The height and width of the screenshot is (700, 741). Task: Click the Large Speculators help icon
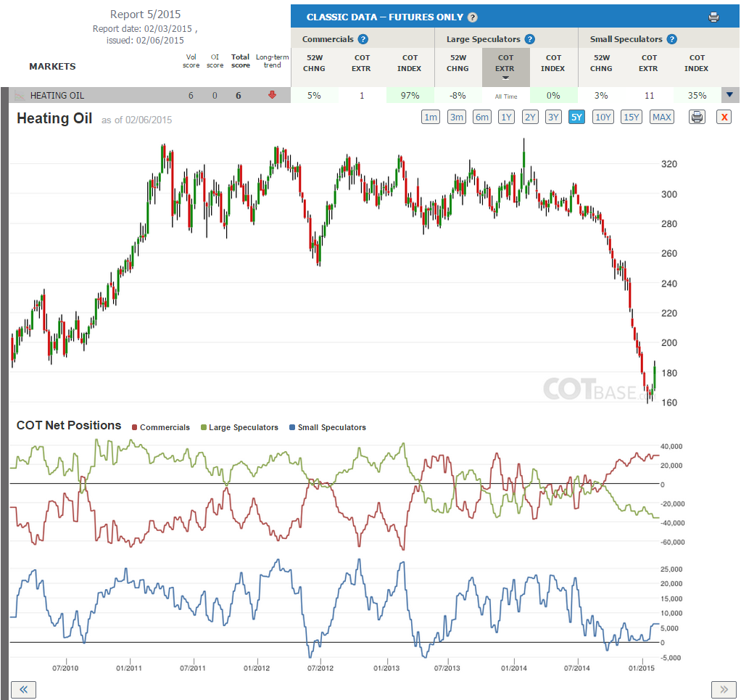coord(530,39)
